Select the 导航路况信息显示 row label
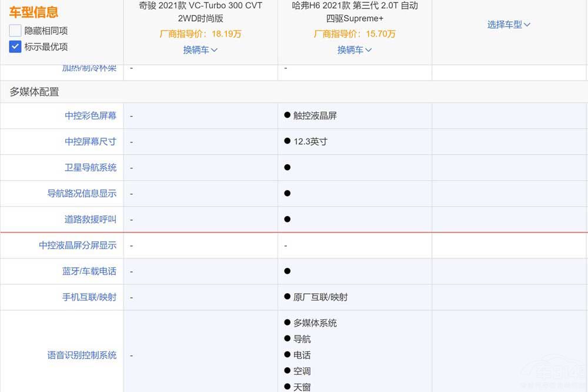 82,194
